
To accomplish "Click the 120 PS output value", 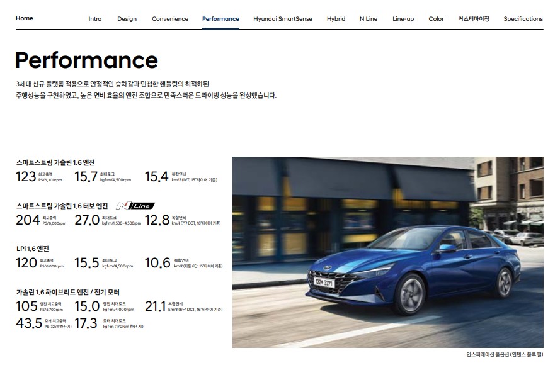I will 26,263.
